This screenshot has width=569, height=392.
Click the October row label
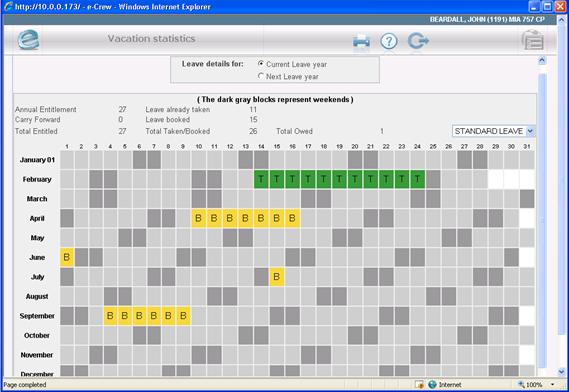click(37, 335)
